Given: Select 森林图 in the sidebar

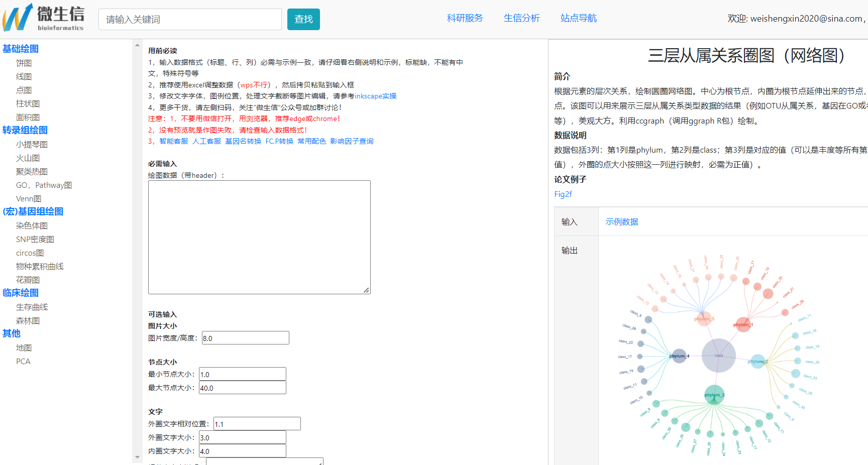Looking at the screenshot, I should click(28, 320).
